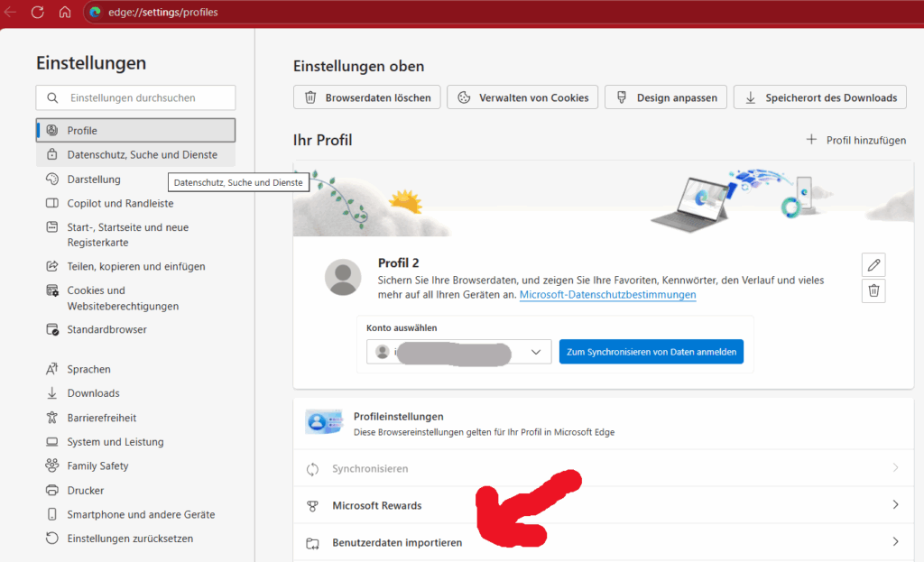This screenshot has height=562, width=924.
Task: Click the Datenschutz lock icon in sidebar
Action: click(x=52, y=154)
